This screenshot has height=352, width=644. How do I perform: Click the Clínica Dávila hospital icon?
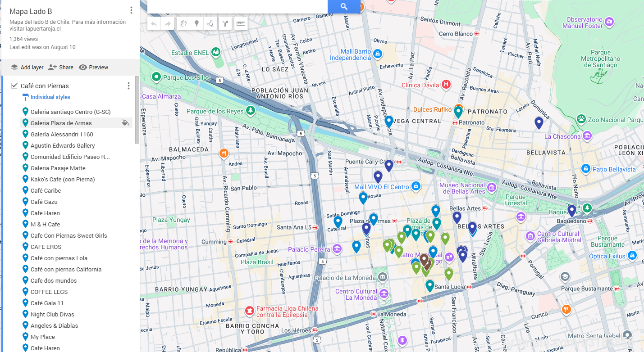click(446, 84)
